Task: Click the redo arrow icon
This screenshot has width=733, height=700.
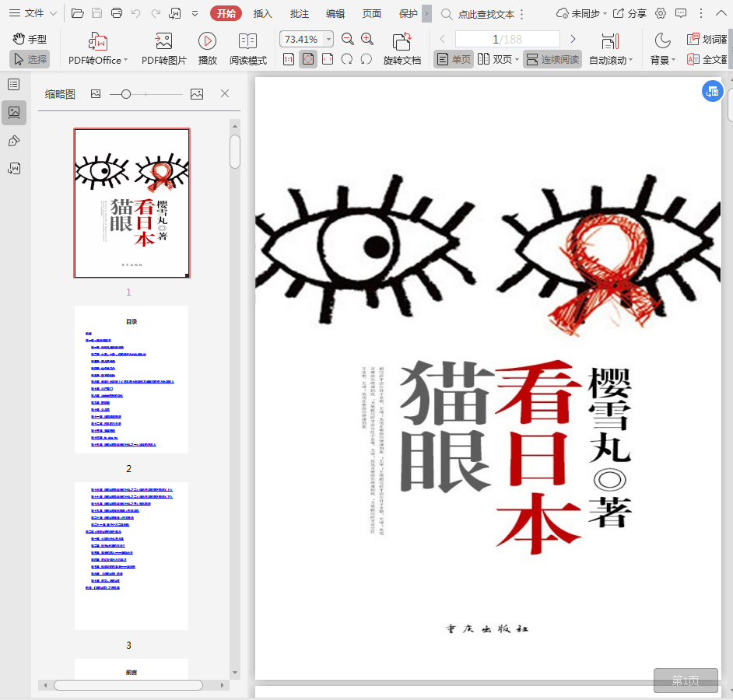Action: [156, 13]
